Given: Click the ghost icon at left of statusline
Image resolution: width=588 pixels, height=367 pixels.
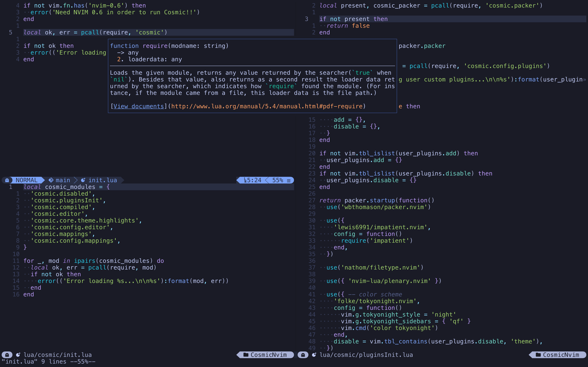Looking at the screenshot, I should 7,180.
